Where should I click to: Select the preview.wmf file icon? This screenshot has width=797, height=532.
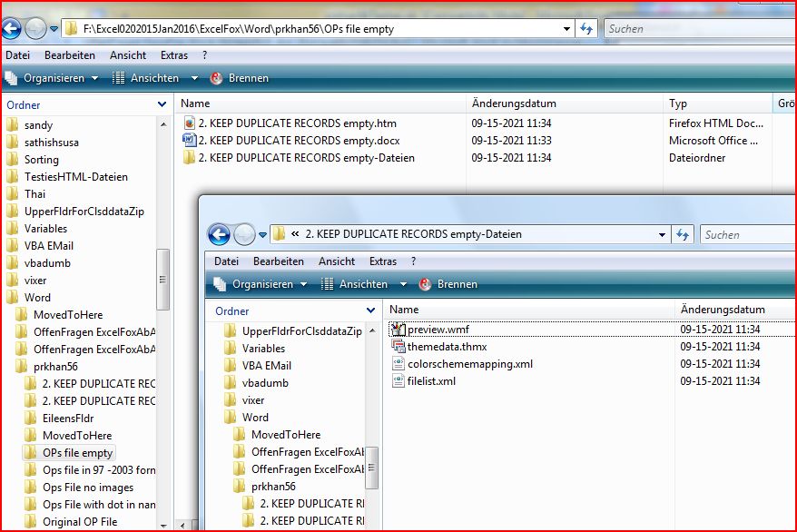398,330
